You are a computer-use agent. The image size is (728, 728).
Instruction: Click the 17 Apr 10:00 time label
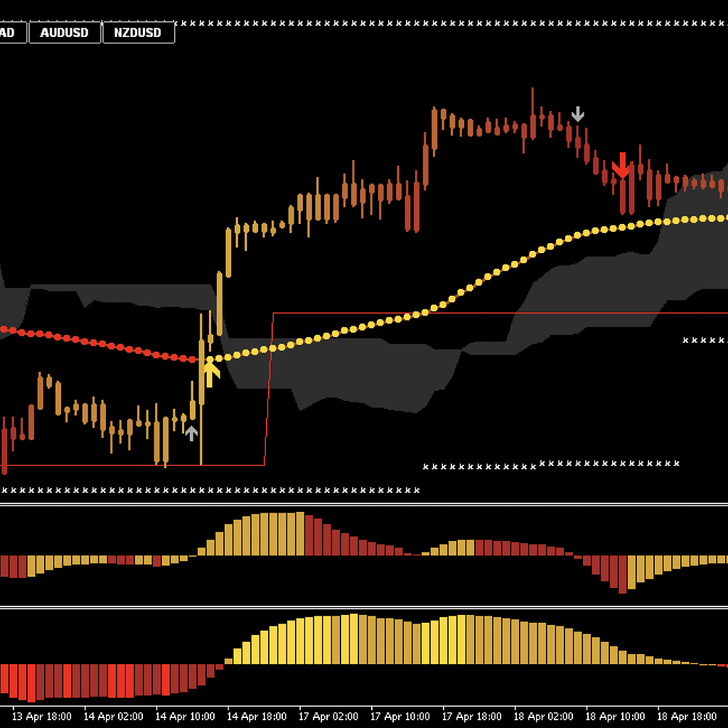tap(400, 716)
